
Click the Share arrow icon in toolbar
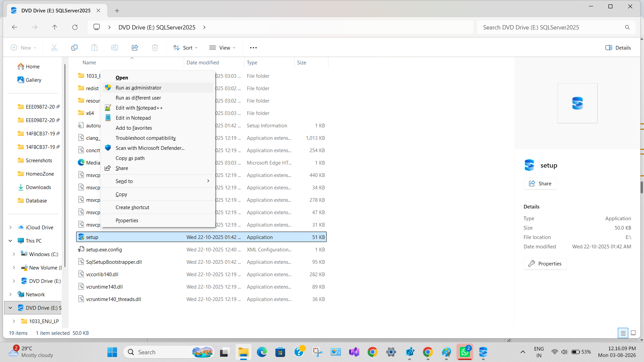pyautogui.click(x=135, y=48)
